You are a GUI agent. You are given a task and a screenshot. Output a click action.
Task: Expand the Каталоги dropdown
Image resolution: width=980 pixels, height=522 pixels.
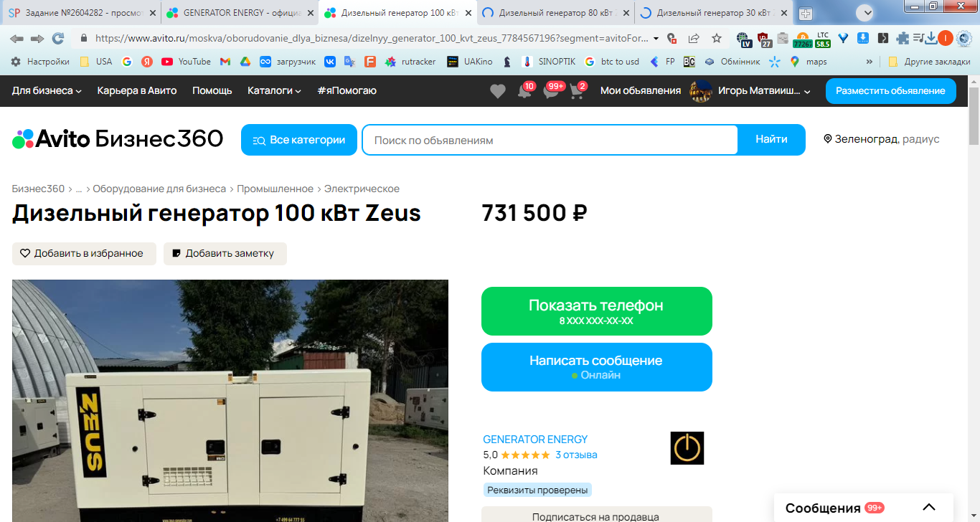[x=274, y=91]
